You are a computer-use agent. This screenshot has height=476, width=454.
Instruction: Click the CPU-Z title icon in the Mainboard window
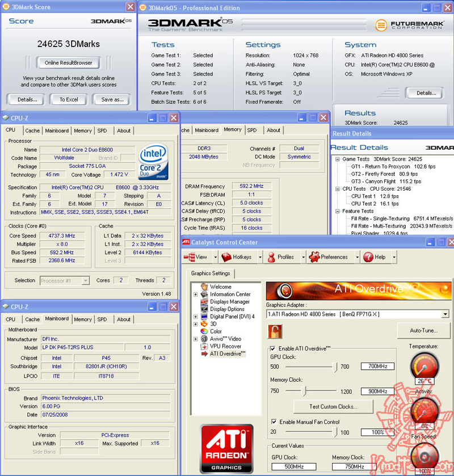click(x=6, y=306)
